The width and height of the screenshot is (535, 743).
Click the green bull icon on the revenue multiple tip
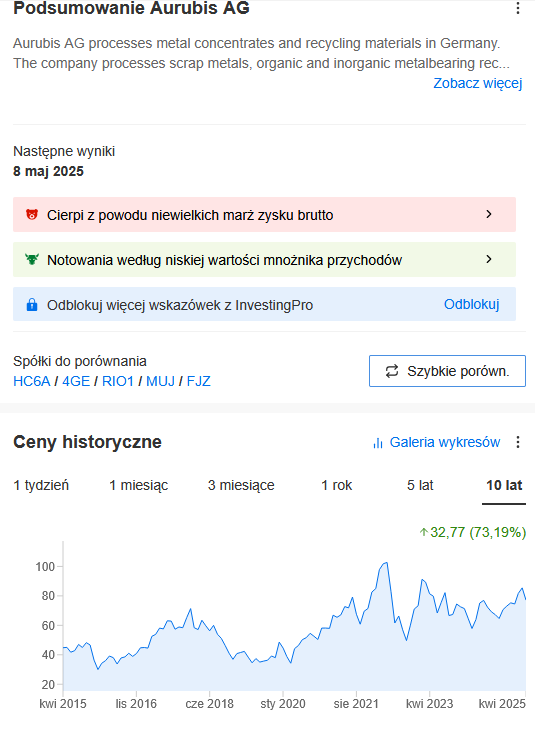coord(32,259)
